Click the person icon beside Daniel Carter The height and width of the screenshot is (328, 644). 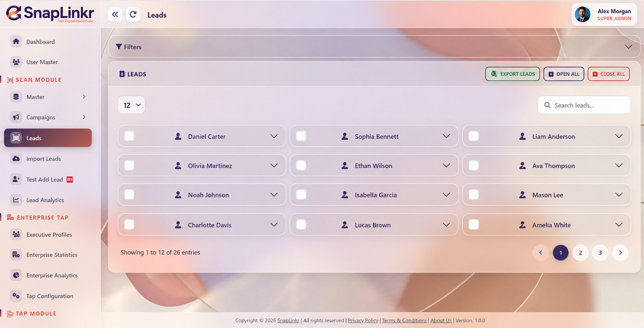point(178,137)
